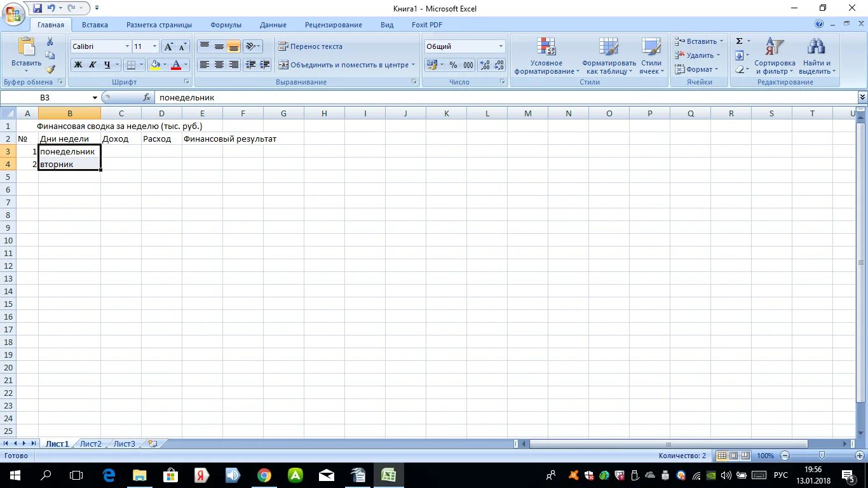This screenshot has width=868, height=488.
Task: Open Условное форматирование menu
Action: click(546, 56)
